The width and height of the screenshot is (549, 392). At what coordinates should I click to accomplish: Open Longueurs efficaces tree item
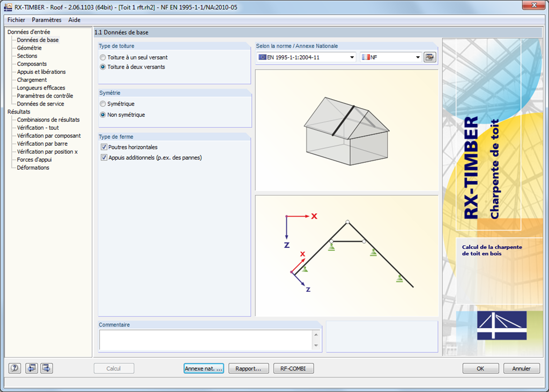41,88
